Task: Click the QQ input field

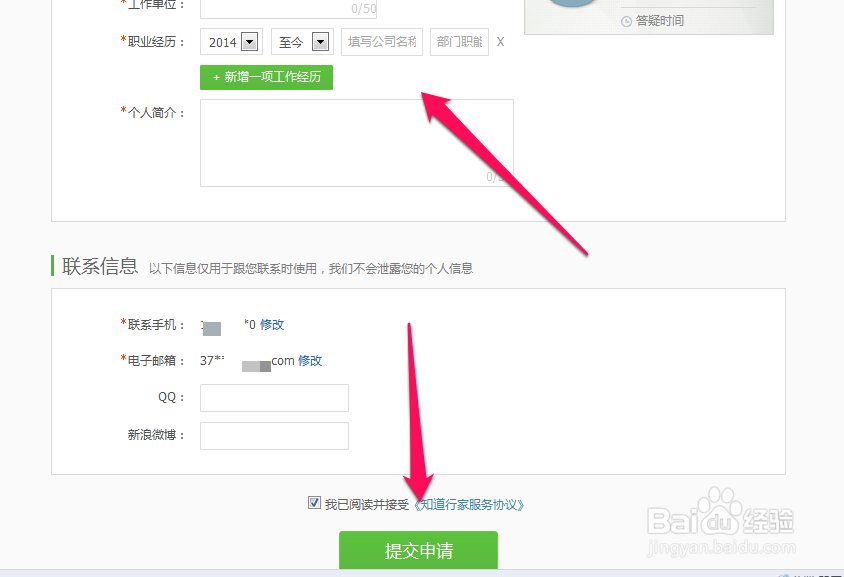Action: pos(274,397)
